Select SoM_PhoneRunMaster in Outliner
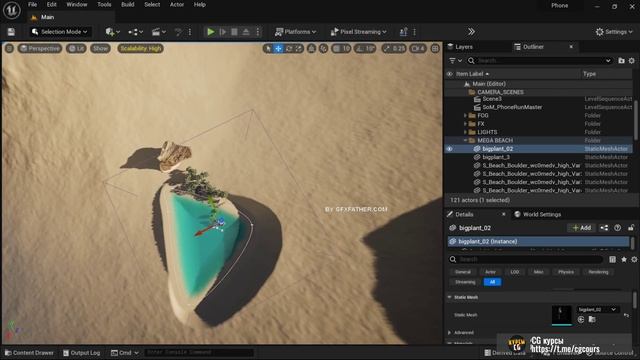Screen dimensions: 640x360 (x=512, y=107)
